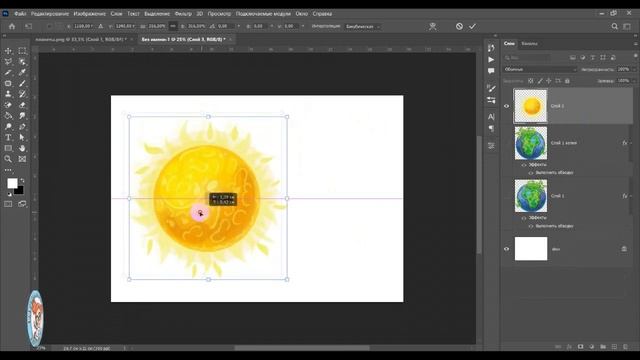The image size is (640, 360).
Task: Open the fill slider dropdown arrow
Action: click(634, 81)
